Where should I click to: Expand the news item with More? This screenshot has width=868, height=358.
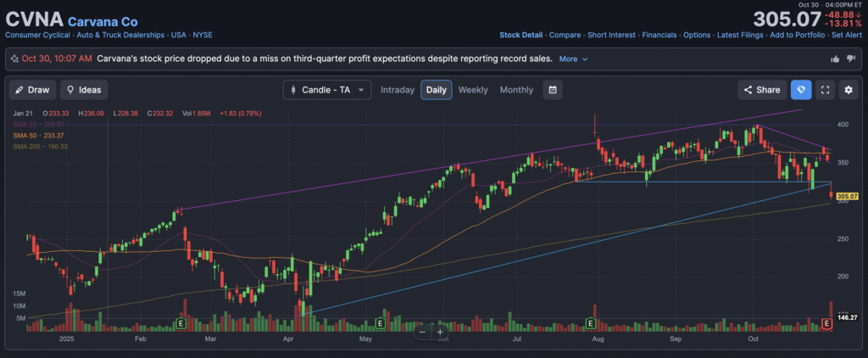click(572, 59)
